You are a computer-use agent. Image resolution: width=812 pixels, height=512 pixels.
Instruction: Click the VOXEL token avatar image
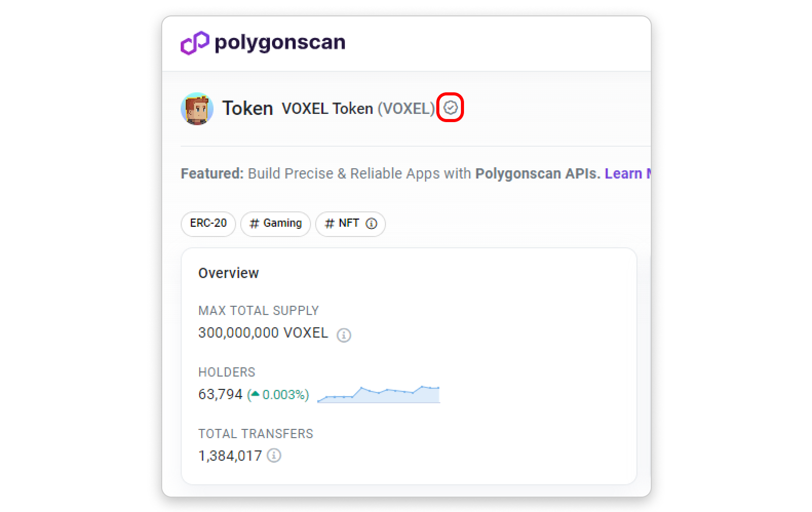[x=197, y=109]
